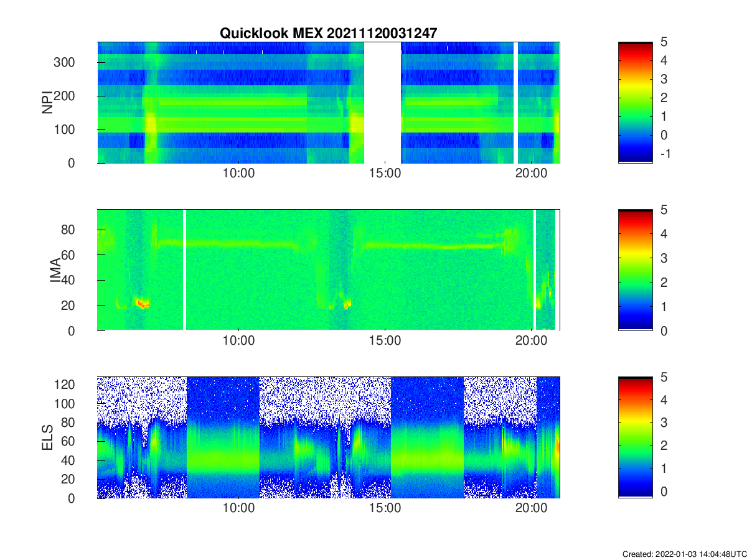Screen dimensions: 747x560
Task: Click the wide white data gap in NPI panel
Action: coord(382,103)
